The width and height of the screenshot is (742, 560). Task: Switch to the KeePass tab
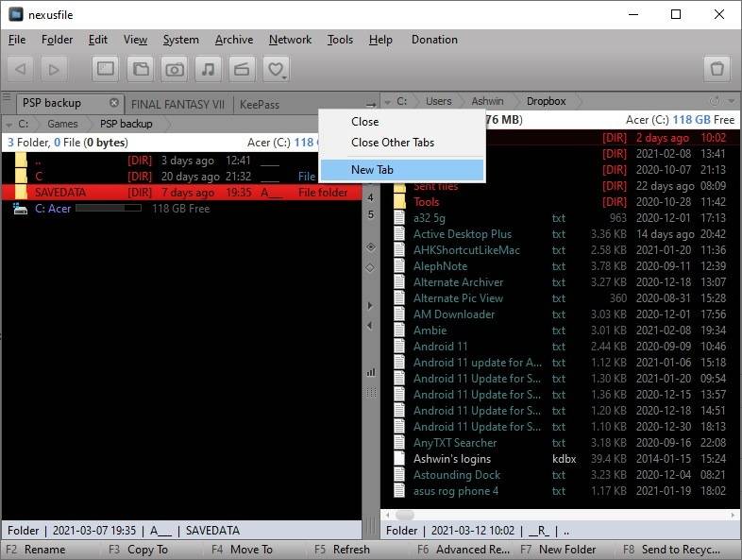pyautogui.click(x=260, y=105)
